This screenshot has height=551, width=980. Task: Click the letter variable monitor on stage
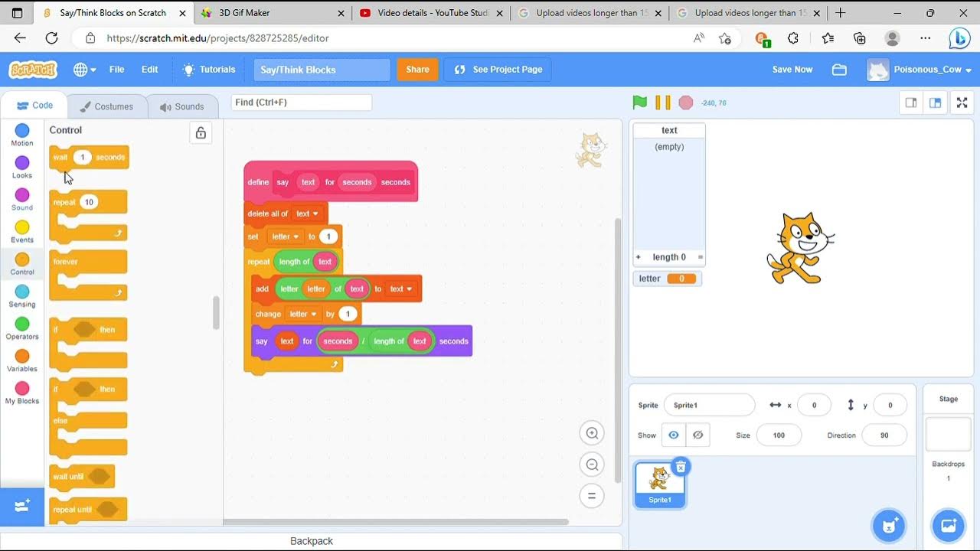pyautogui.click(x=667, y=279)
